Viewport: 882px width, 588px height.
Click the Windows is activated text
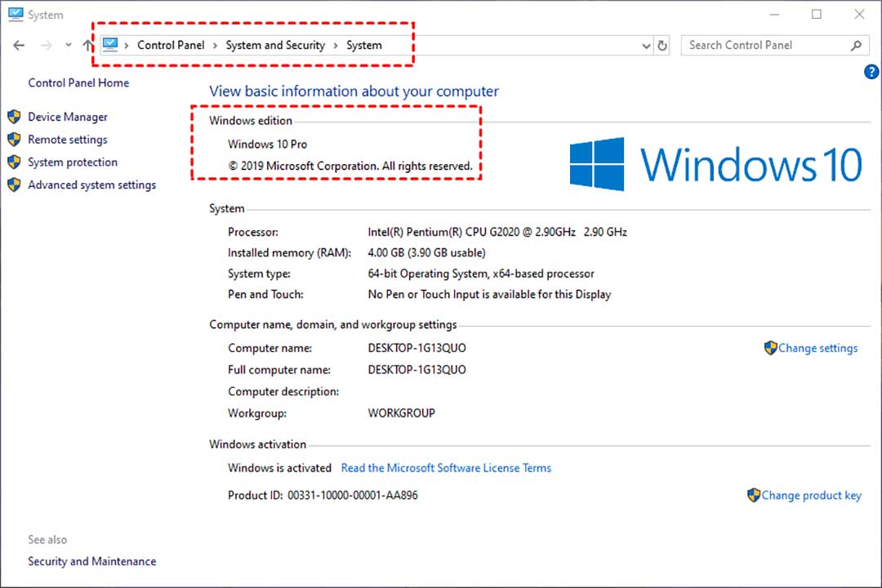click(x=279, y=468)
